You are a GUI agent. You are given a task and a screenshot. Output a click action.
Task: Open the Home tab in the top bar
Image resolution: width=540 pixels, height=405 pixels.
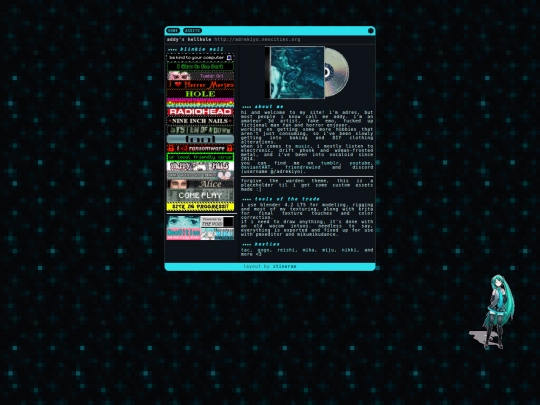pyautogui.click(x=173, y=31)
